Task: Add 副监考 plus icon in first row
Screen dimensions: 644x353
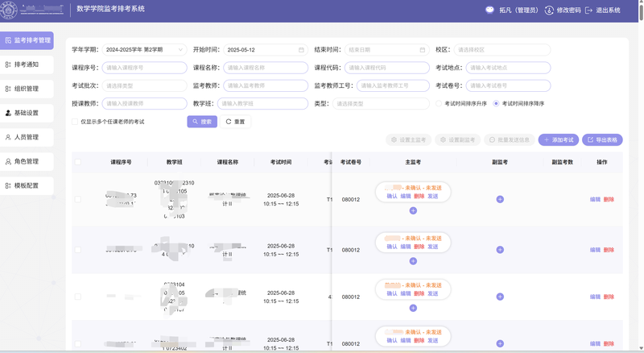Action: [500, 200]
